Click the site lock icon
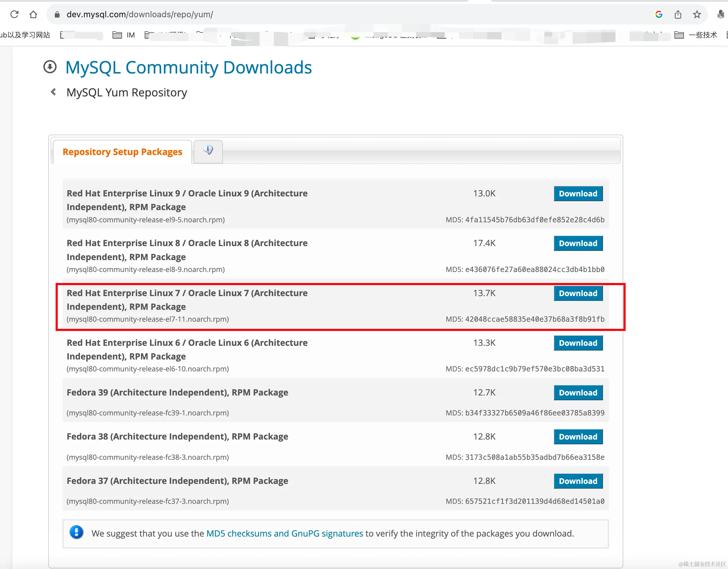Viewport: 728px width, 569px height. tap(57, 14)
